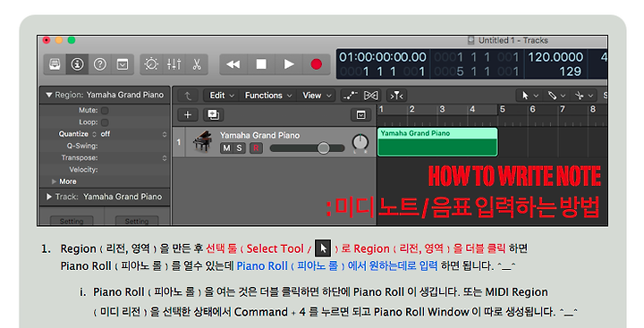Open Quick Help with the question mark icon
This screenshot has height=328, width=644.
(x=100, y=64)
